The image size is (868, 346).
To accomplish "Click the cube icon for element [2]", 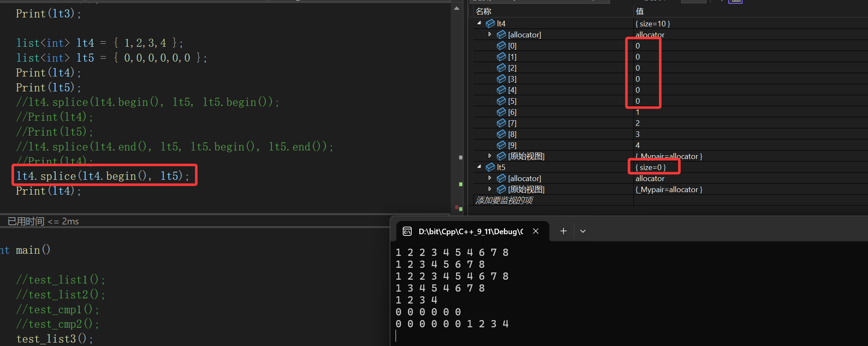I will (501, 68).
